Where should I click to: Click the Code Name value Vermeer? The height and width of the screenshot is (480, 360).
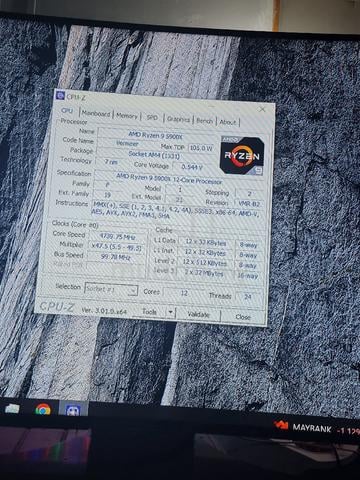[127, 144]
